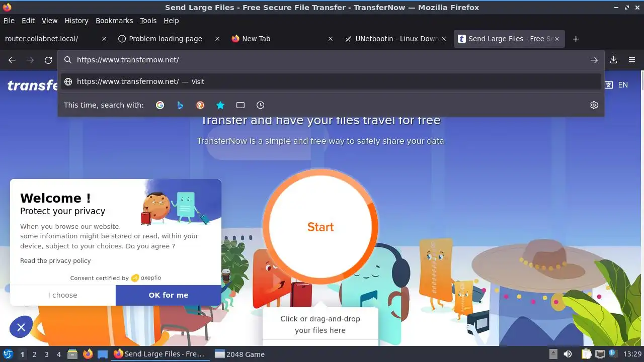Screen dimensions: 644x362
Task: Search bookmarks using the star icon
Action: pyautogui.click(x=220, y=105)
